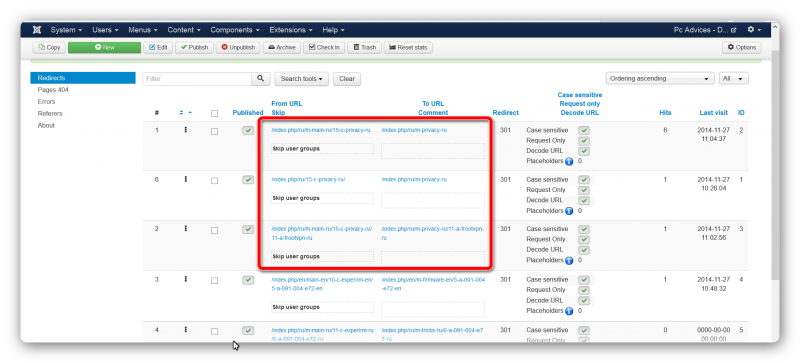Image resolution: width=800 pixels, height=363 pixels.
Task: Expand the Search tools dropdown
Action: (302, 79)
